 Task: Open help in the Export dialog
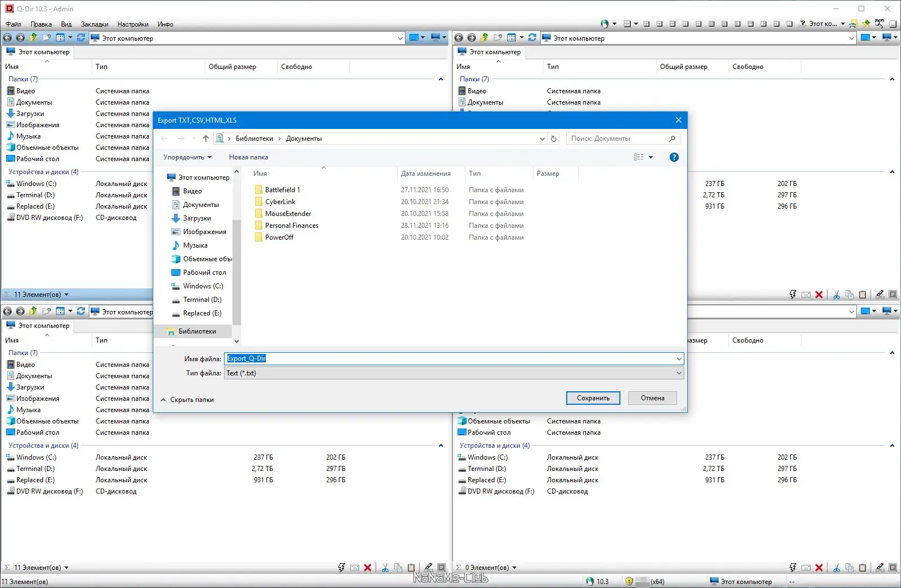click(x=674, y=157)
